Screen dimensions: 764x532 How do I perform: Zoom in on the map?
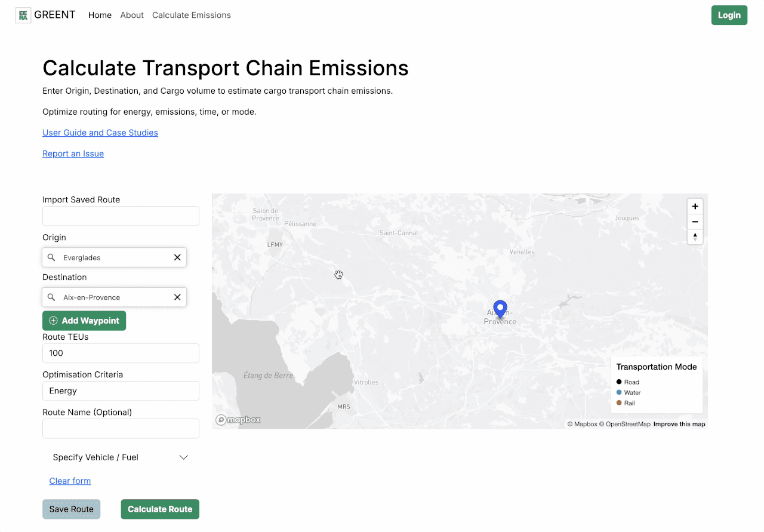tap(695, 206)
